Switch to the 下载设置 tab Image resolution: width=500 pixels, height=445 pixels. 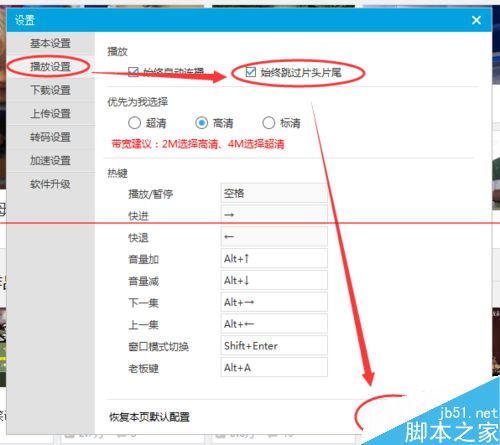coord(50,90)
